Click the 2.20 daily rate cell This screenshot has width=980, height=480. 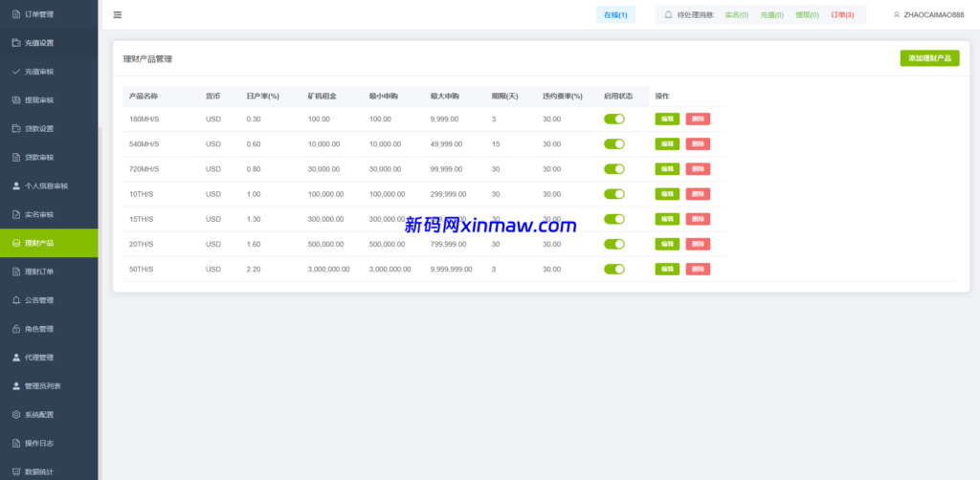tap(253, 269)
